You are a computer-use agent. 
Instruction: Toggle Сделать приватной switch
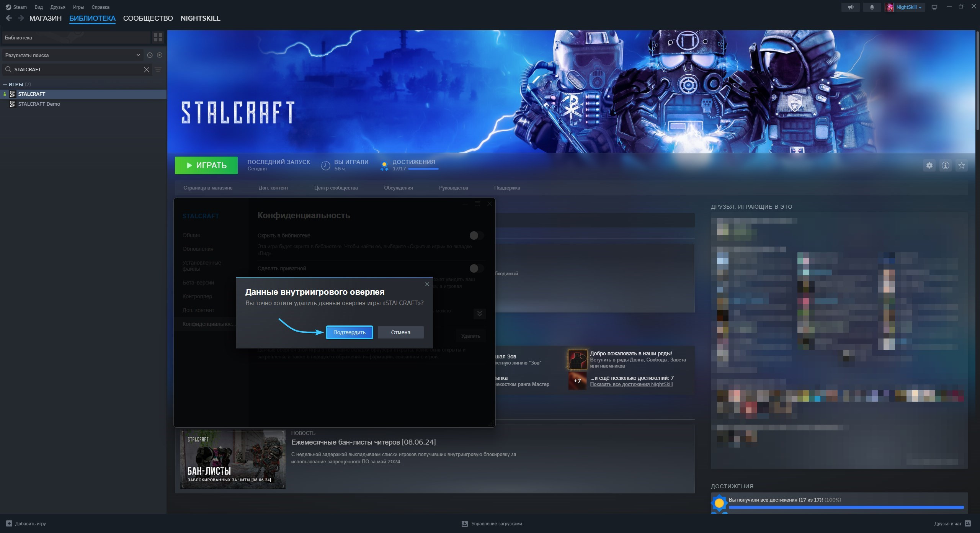point(477,268)
